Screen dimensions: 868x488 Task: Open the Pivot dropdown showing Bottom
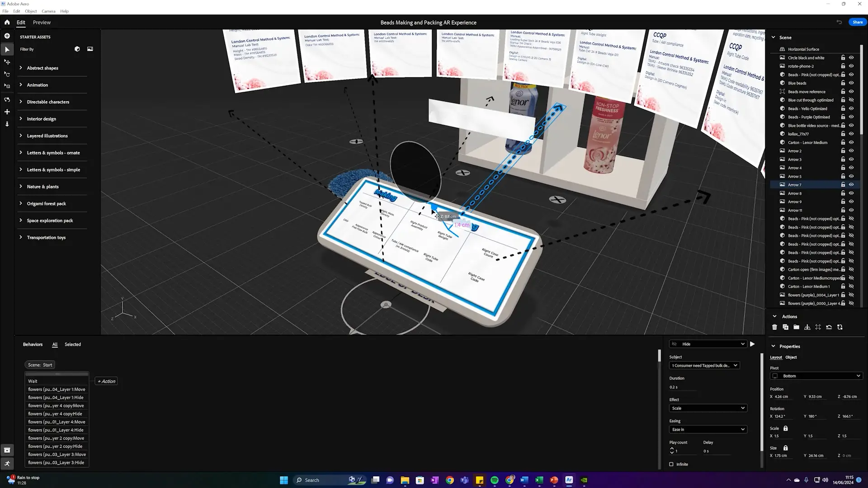pos(816,376)
